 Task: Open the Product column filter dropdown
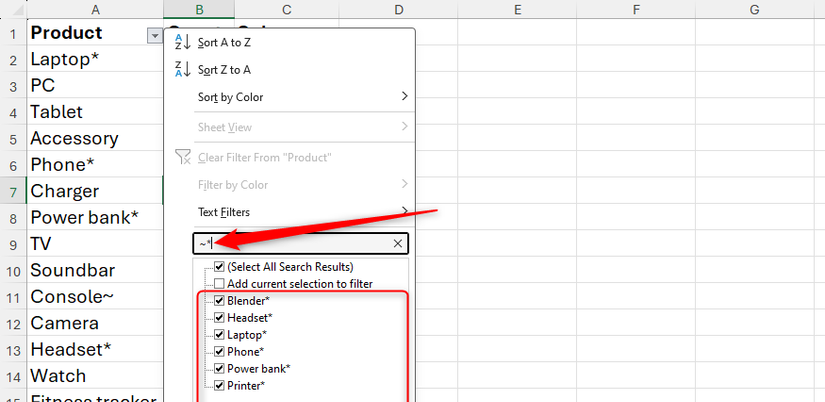point(154,35)
